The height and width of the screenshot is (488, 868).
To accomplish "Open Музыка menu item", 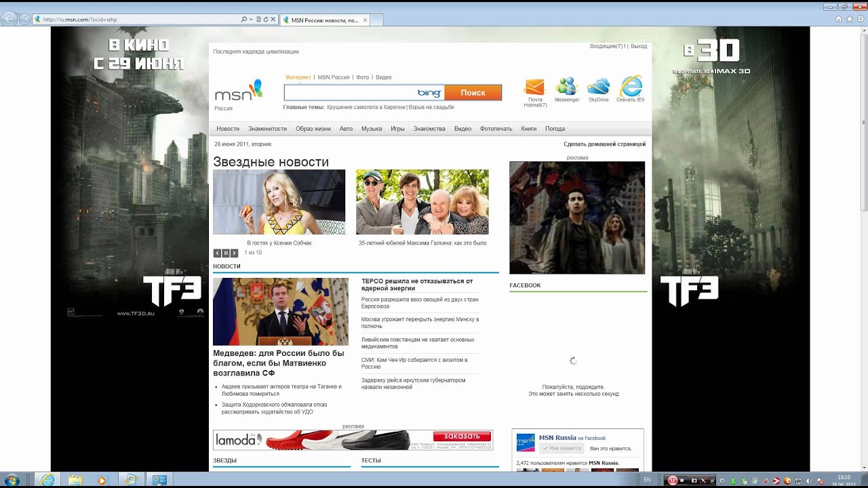I will click(x=372, y=129).
